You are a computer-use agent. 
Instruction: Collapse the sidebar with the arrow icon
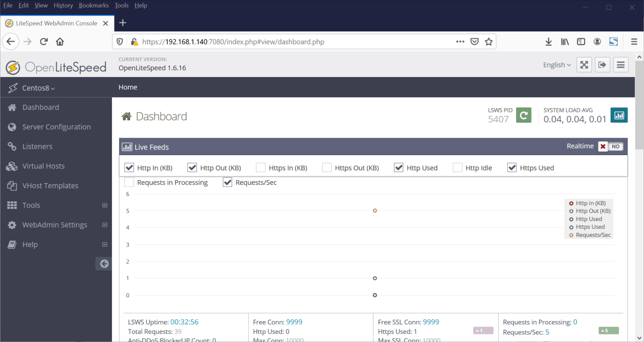pos(104,264)
